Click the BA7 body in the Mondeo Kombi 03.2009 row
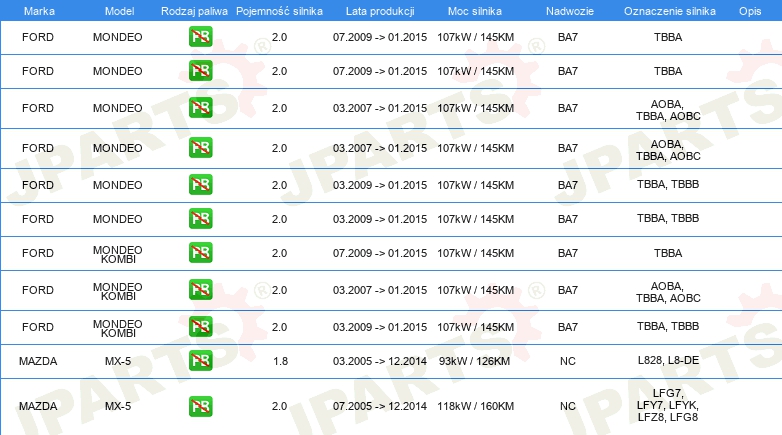 point(568,327)
